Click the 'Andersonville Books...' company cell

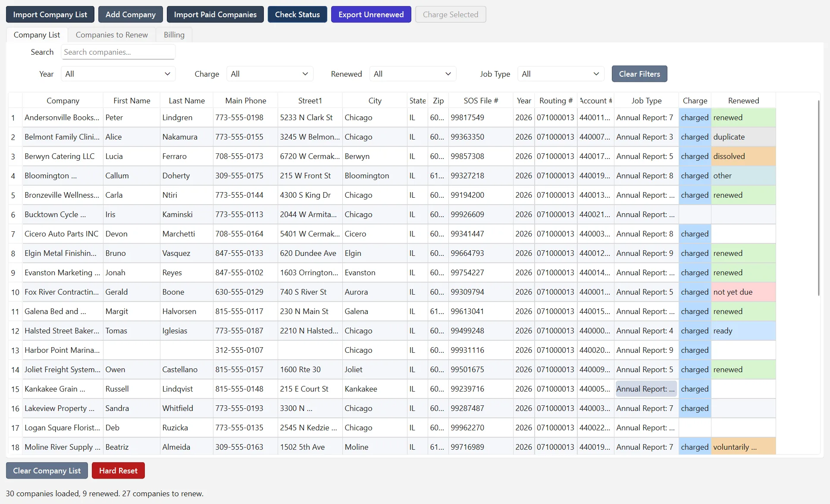click(x=63, y=118)
